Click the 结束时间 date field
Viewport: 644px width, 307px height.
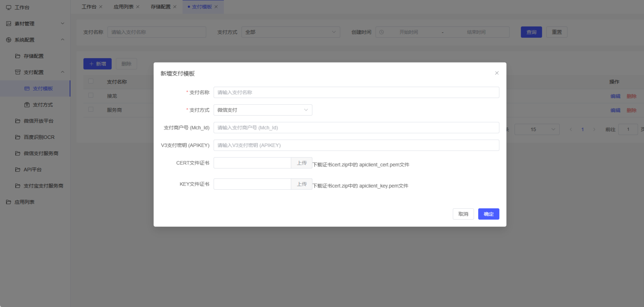pyautogui.click(x=476, y=32)
